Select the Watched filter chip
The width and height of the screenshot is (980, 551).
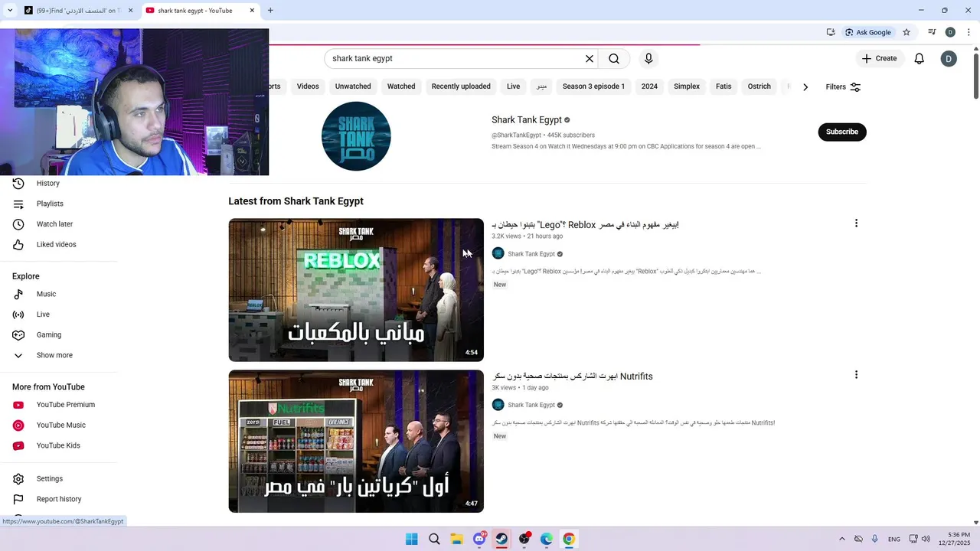point(401,86)
